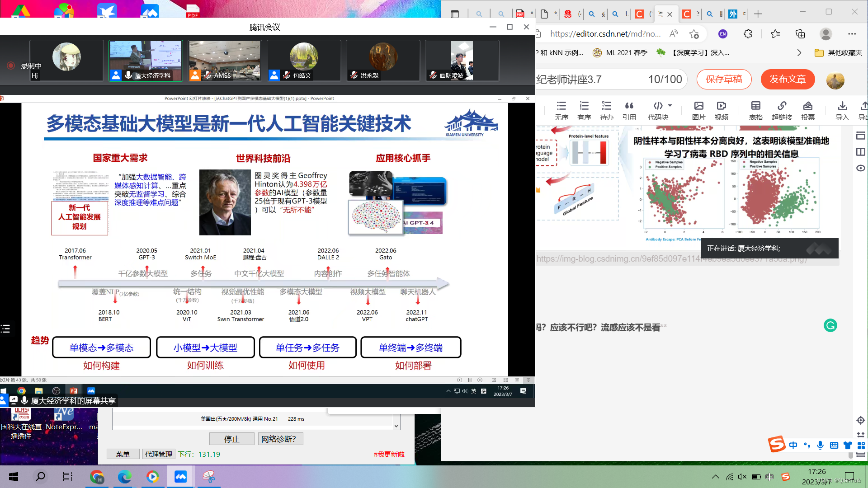Switch to the orange C tab after the active tab
The width and height of the screenshot is (868, 488).
(687, 14)
